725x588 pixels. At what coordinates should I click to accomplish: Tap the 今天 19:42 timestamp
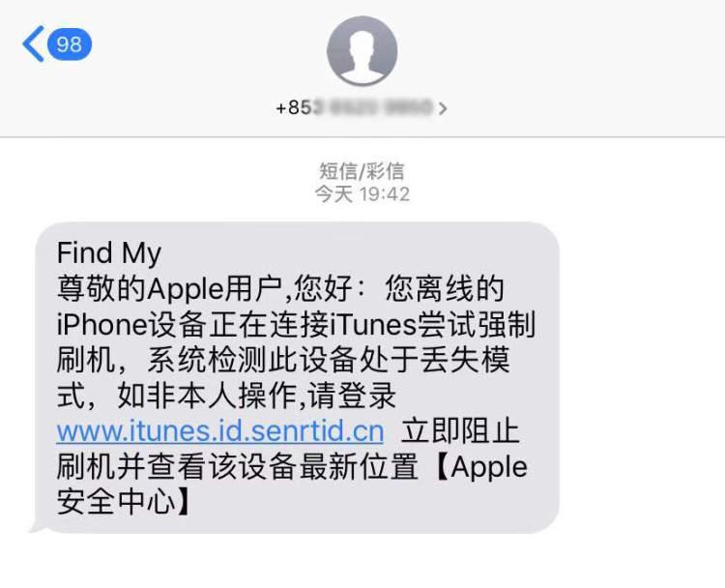pyautogui.click(x=362, y=193)
